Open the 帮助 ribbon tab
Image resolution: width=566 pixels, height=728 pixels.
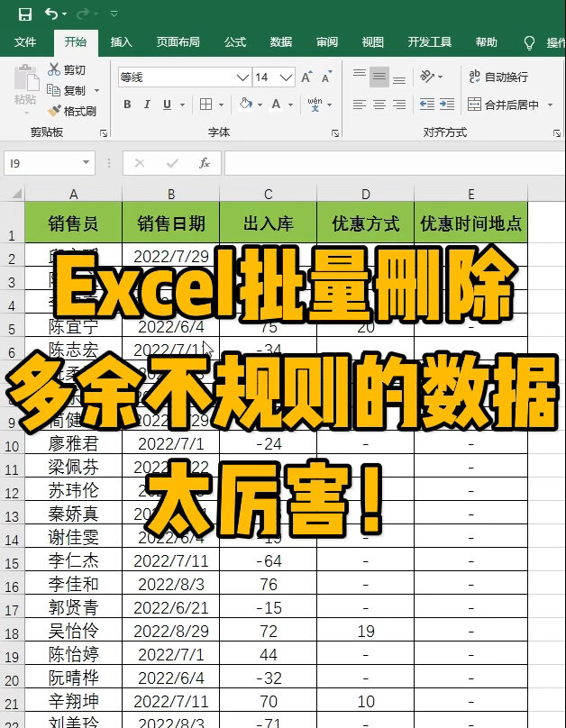pos(486,42)
